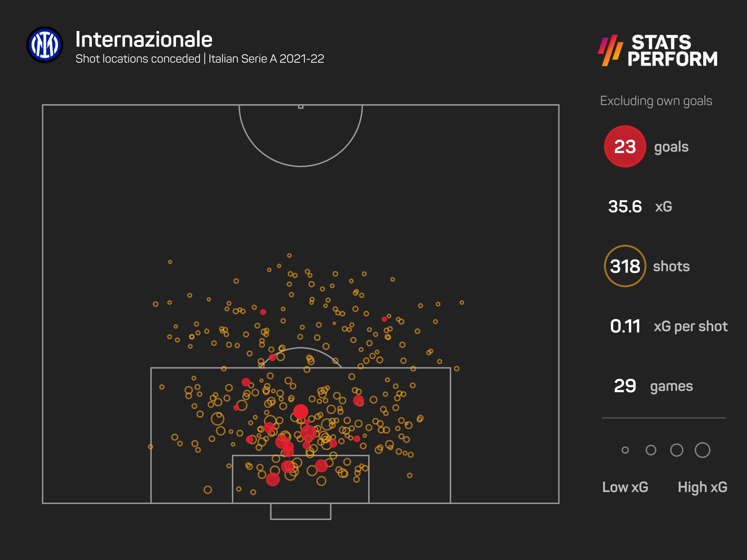The image size is (747, 560).
Task: Click the 29 games value
Action: click(625, 386)
